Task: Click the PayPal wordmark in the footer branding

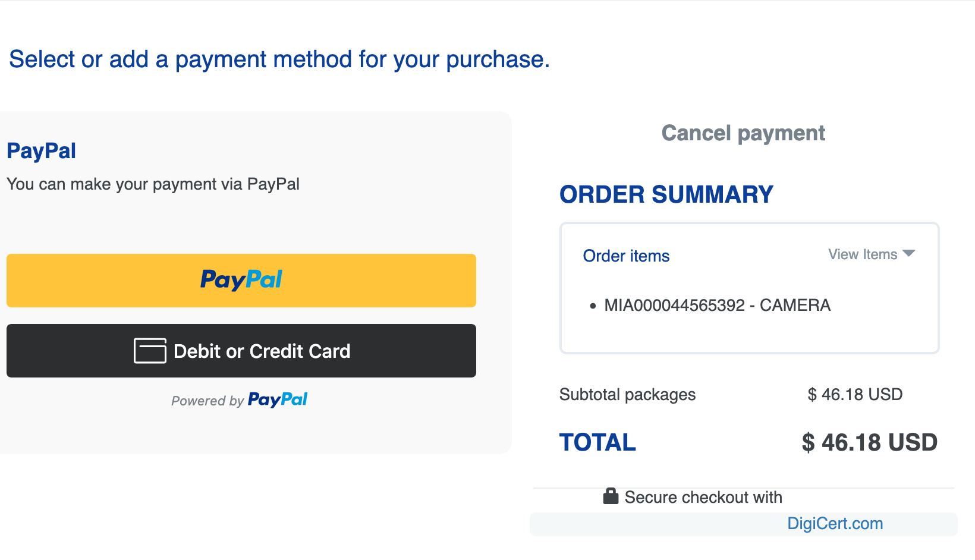Action: pos(277,399)
